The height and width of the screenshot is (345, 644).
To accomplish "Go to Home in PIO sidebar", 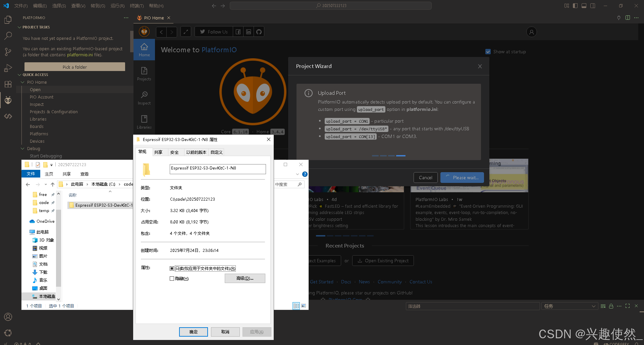I will (144, 50).
